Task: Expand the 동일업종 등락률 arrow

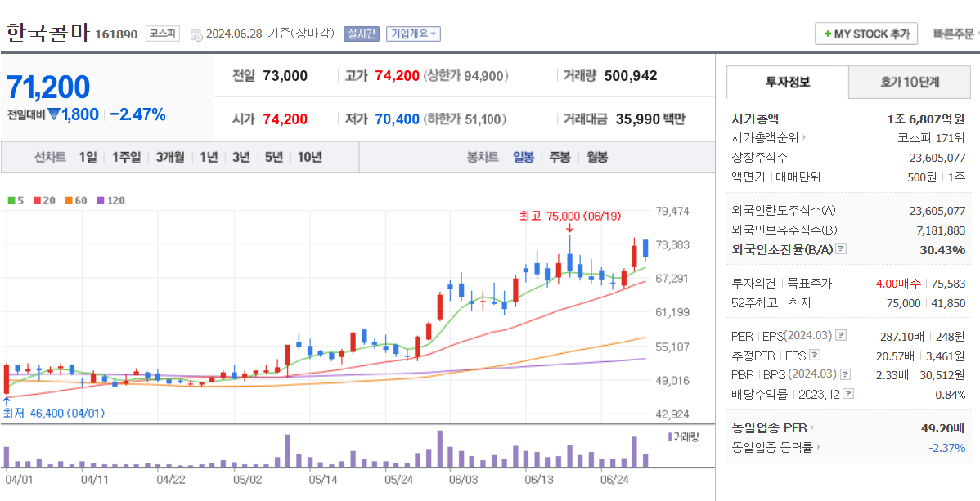Action: pos(818,447)
